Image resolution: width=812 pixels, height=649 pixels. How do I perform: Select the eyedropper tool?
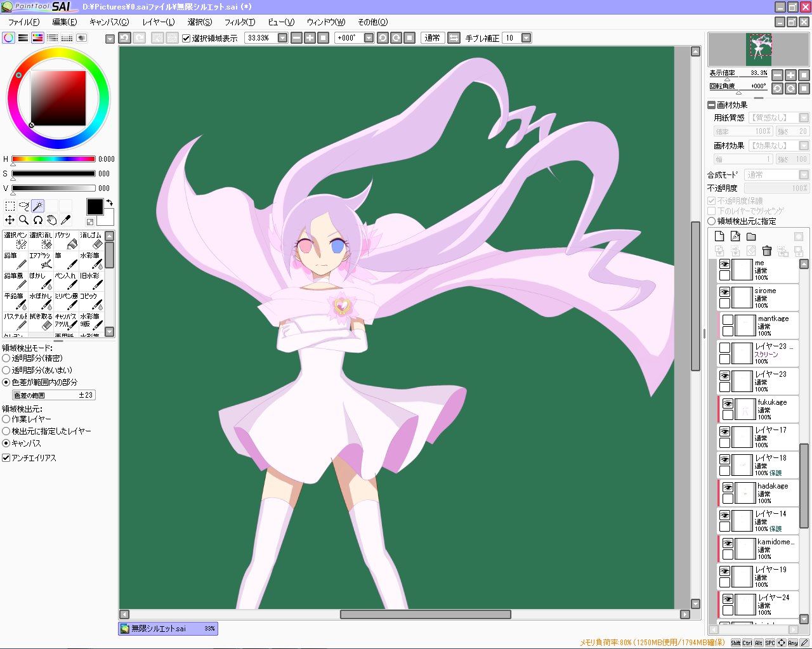click(x=66, y=220)
